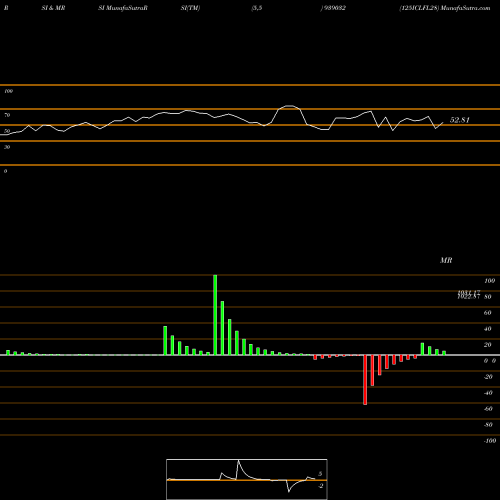This screenshot has width=500, height=500.
Task: Click the RSI axis label 50
Action: coord(7,131)
